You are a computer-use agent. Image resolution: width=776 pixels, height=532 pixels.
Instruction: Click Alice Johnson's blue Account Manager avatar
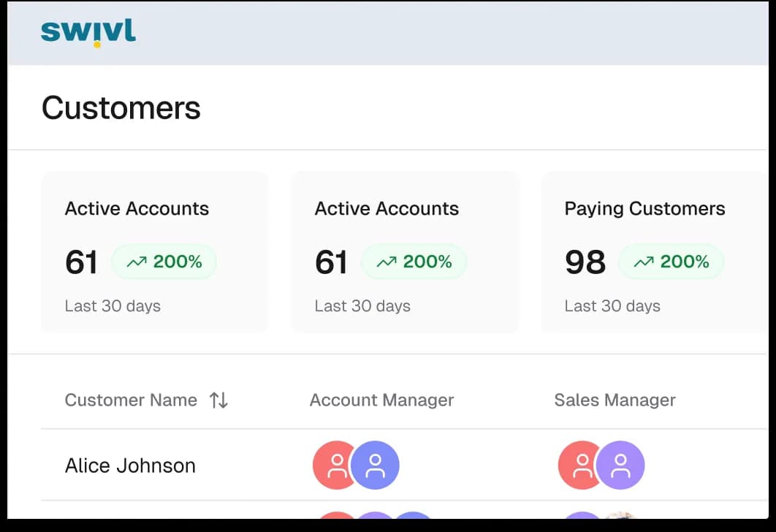(x=376, y=465)
